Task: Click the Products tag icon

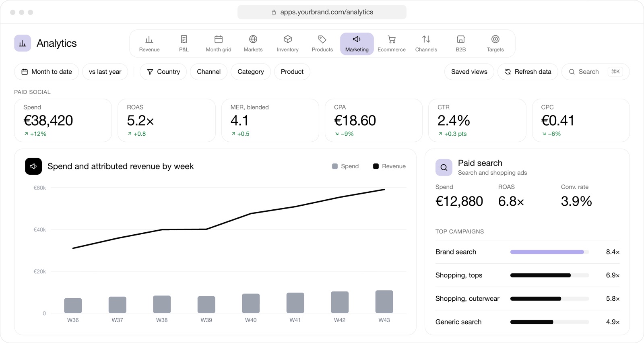Action: click(322, 39)
